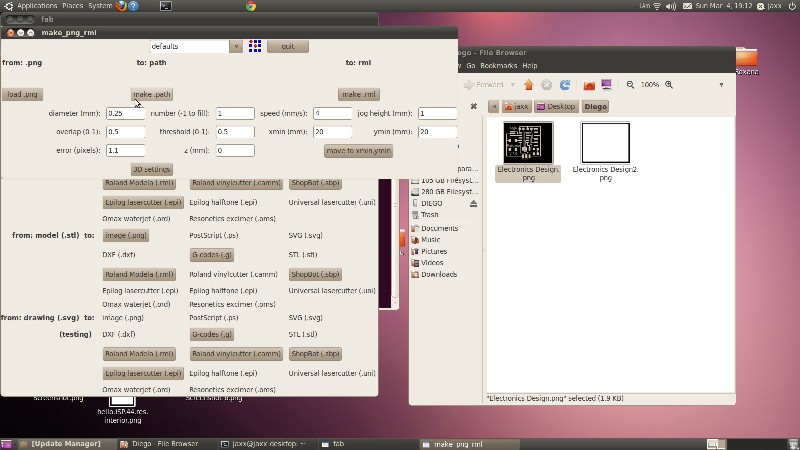This screenshot has width=800, height=450.
Task: Click the jaxx path bar button
Action: coord(516,107)
